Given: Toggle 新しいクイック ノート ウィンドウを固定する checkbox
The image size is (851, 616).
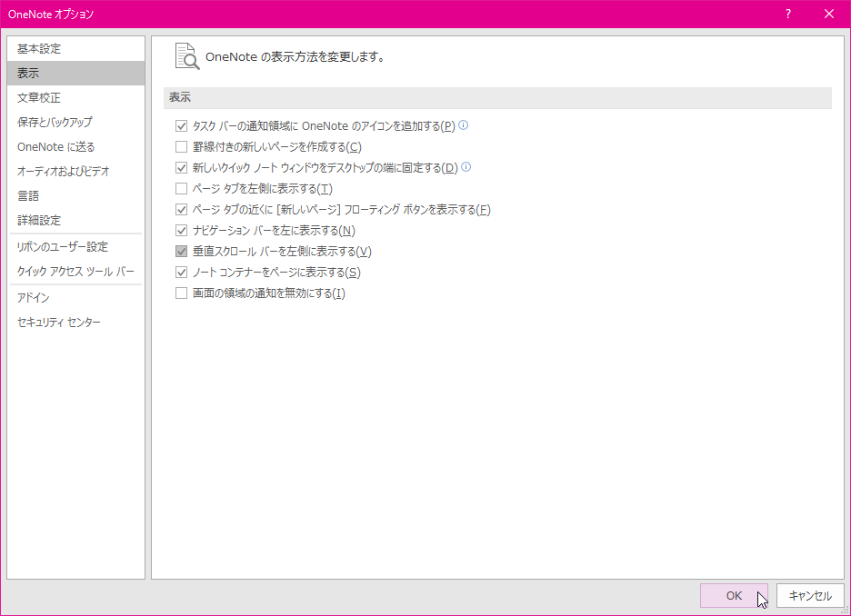Looking at the screenshot, I should 181,168.
